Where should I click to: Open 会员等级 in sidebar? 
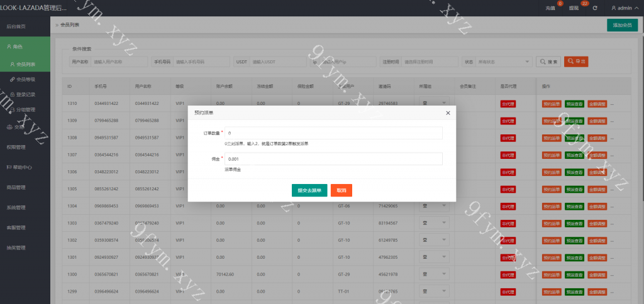25,79
